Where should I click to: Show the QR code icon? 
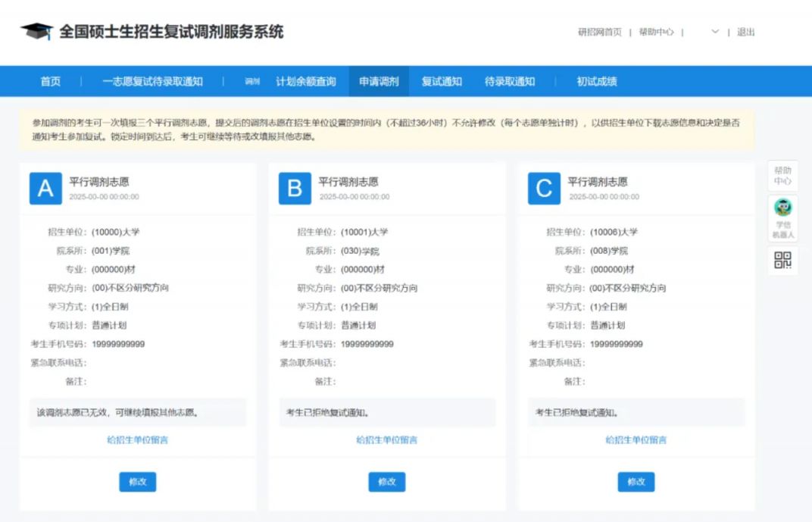[782, 260]
